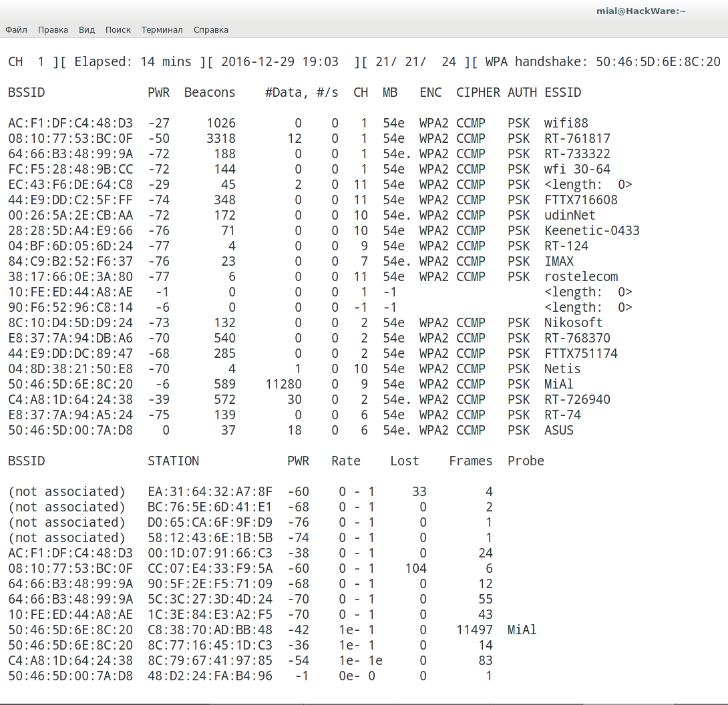Image resolution: width=728 pixels, height=705 pixels.
Task: Open the Вид menu
Action: pos(87,30)
